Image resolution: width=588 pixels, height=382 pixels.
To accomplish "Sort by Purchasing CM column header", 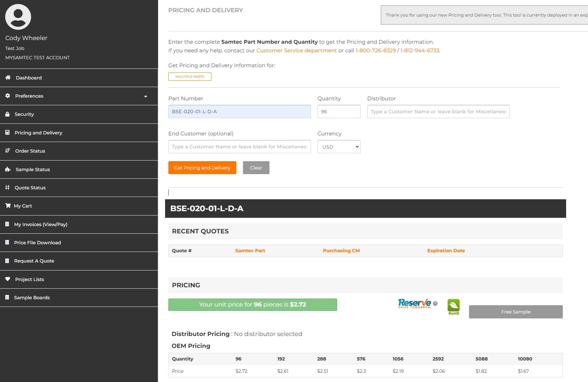I will [341, 251].
